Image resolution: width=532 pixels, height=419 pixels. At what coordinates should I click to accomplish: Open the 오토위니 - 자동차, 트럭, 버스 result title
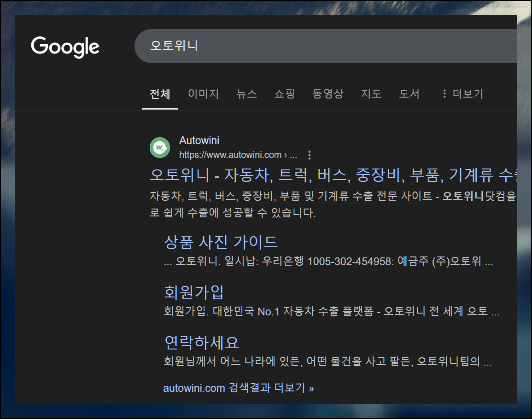(x=333, y=175)
